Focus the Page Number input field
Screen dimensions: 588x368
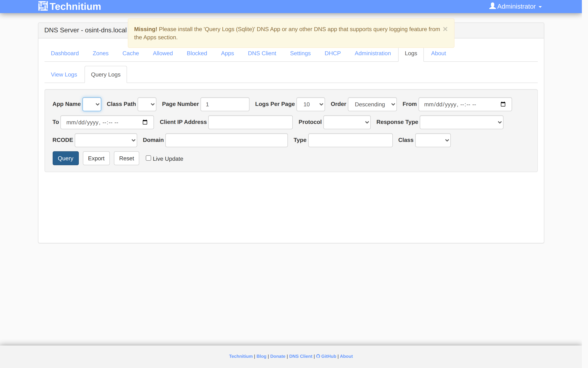[x=225, y=104]
